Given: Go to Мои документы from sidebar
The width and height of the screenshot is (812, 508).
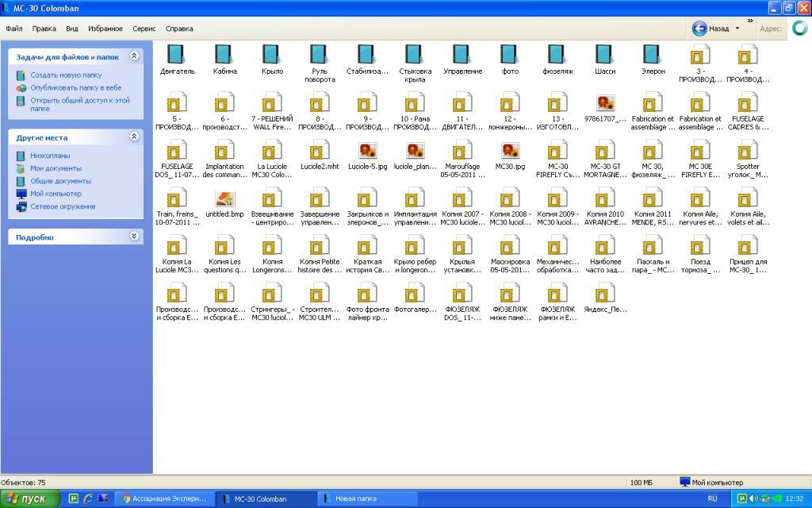Looking at the screenshot, I should (x=56, y=168).
